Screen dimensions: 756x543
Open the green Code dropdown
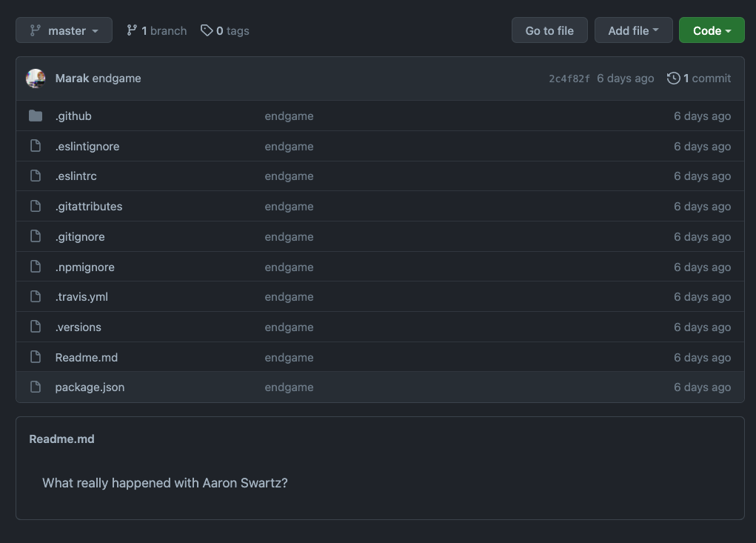710,30
